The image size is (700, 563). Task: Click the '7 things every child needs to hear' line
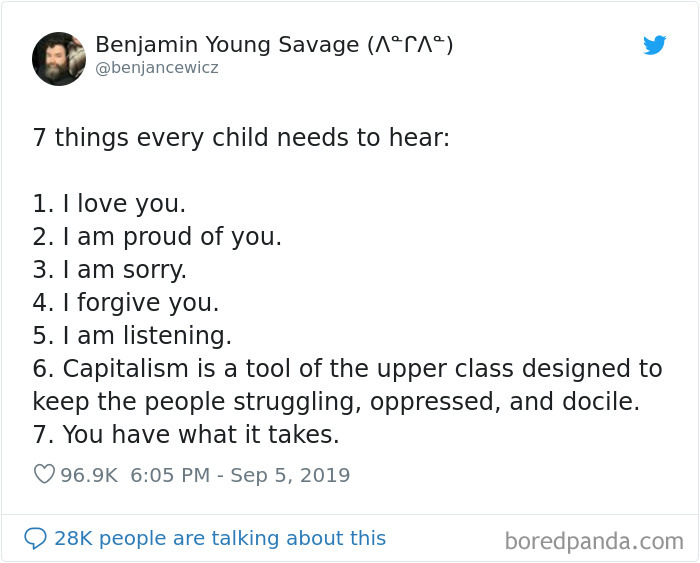tap(241, 138)
